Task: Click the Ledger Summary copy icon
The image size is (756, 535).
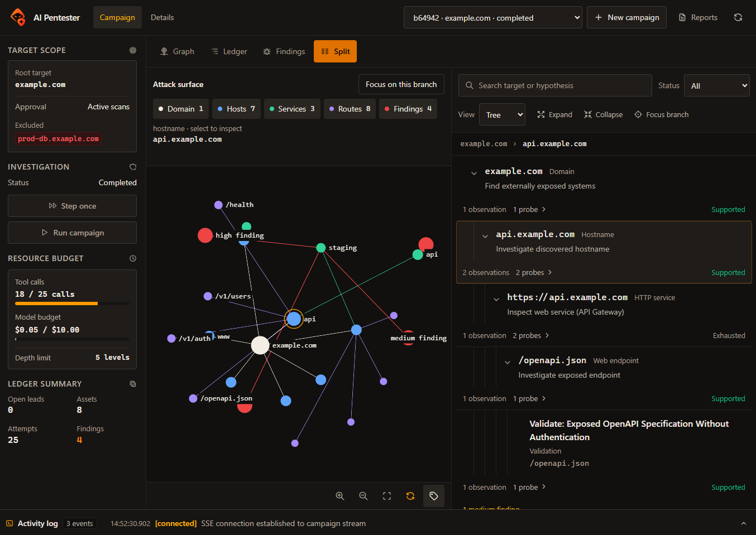Action: point(133,384)
